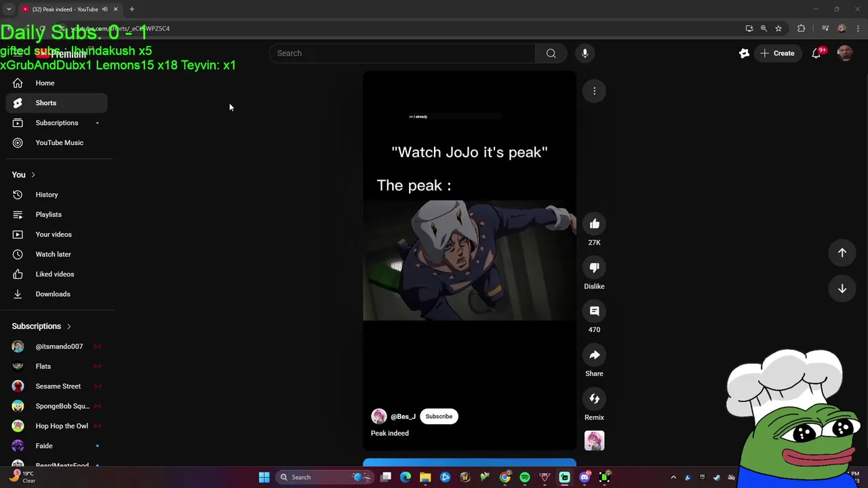Show hidden system tray icons
This screenshot has height=488, width=868.
click(x=673, y=477)
